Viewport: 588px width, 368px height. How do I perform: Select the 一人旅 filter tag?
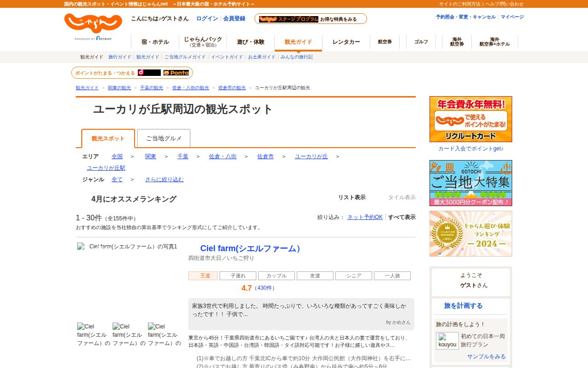click(x=392, y=276)
